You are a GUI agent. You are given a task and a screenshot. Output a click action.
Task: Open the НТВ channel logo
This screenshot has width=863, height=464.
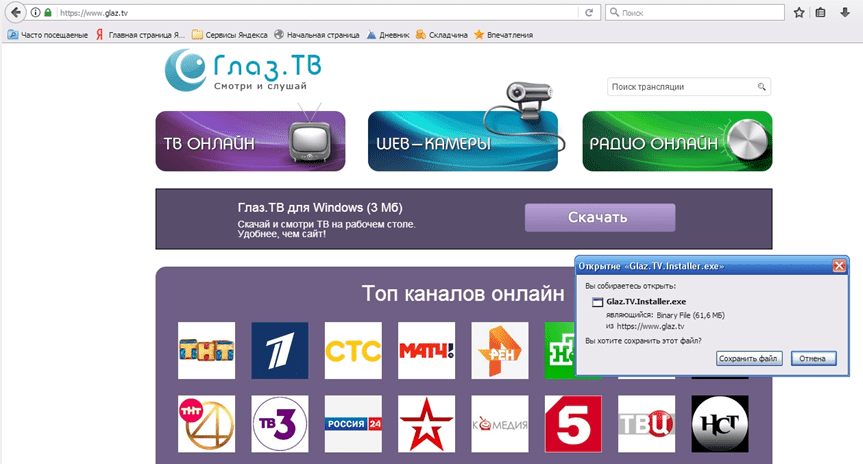pyautogui.click(x=560, y=351)
